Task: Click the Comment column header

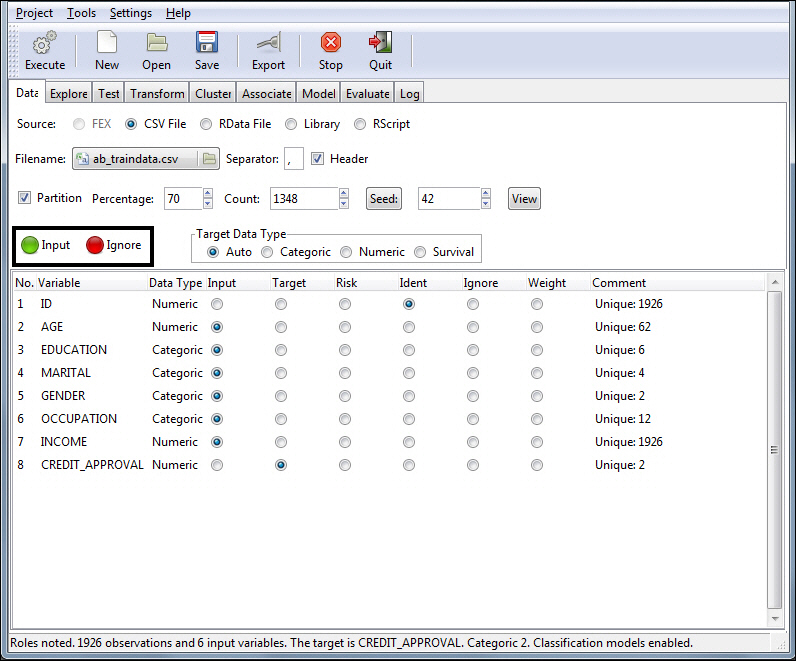Action: click(678, 283)
